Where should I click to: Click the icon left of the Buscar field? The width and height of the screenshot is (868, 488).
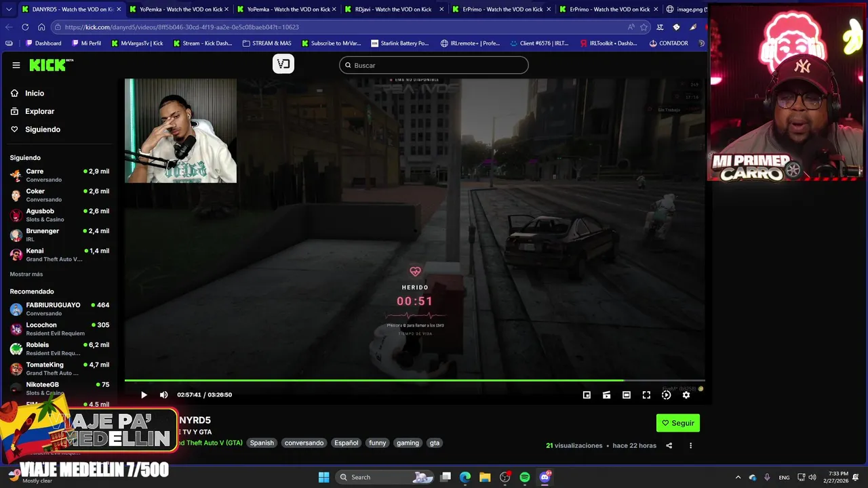click(283, 64)
